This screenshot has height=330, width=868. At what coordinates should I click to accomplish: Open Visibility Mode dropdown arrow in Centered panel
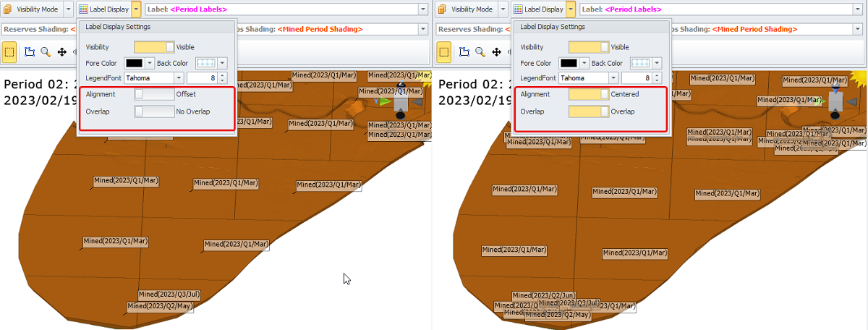pos(502,9)
